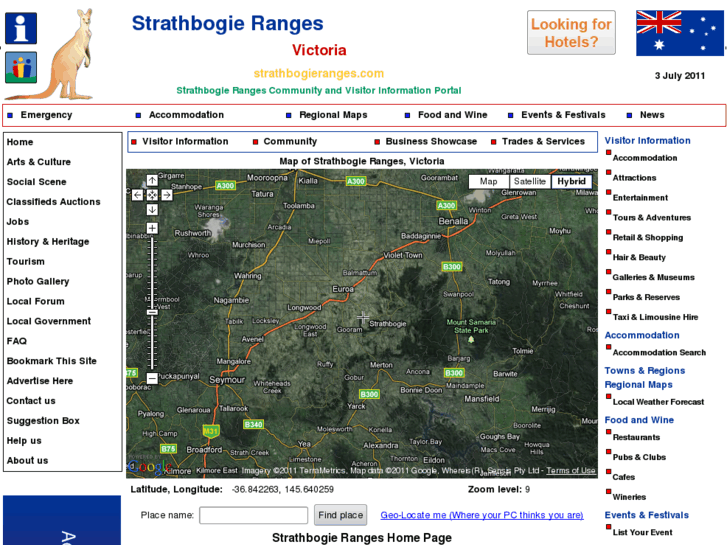The width and height of the screenshot is (727, 545).
Task: Click the Place name input field
Action: pyautogui.click(x=254, y=515)
